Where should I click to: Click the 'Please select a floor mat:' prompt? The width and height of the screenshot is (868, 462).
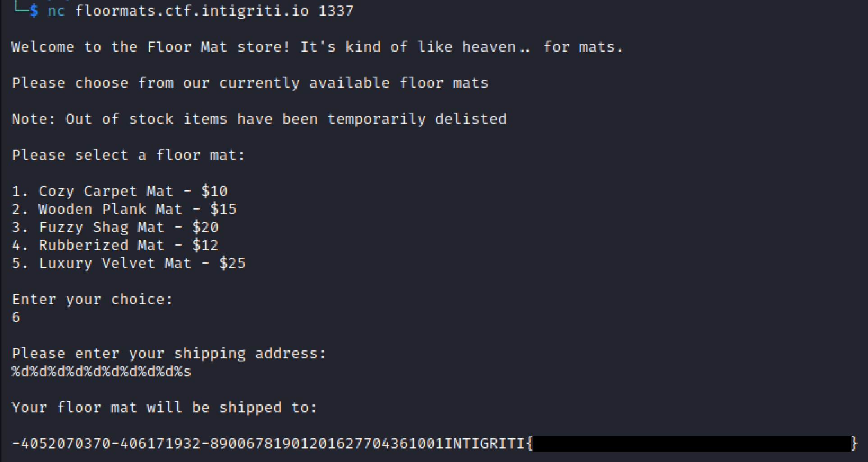128,155
